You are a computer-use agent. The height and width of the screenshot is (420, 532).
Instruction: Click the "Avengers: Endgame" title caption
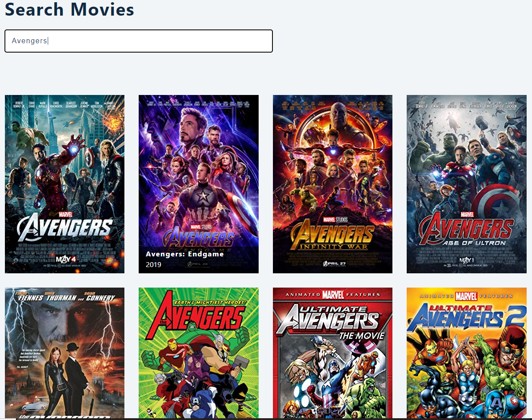[185, 254]
